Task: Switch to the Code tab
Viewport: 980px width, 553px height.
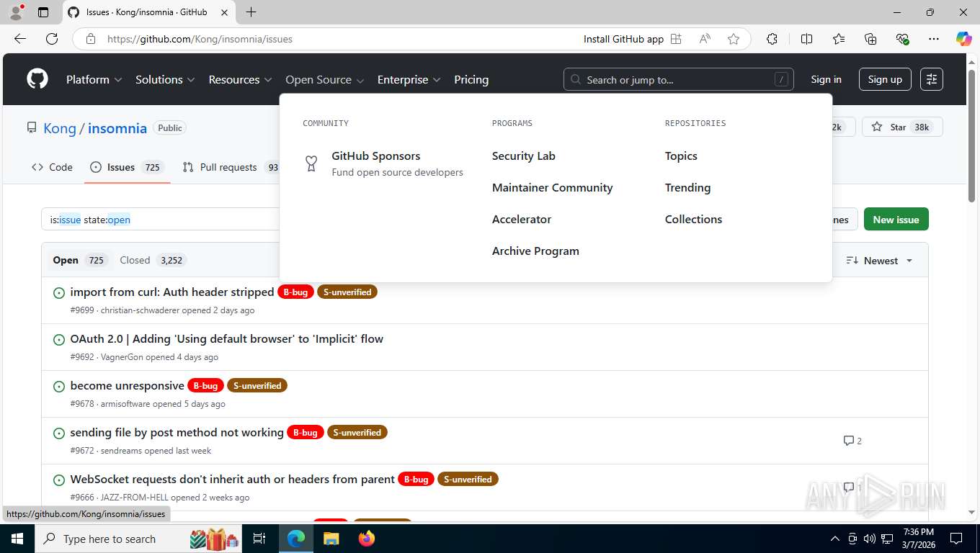Action: coord(52,167)
